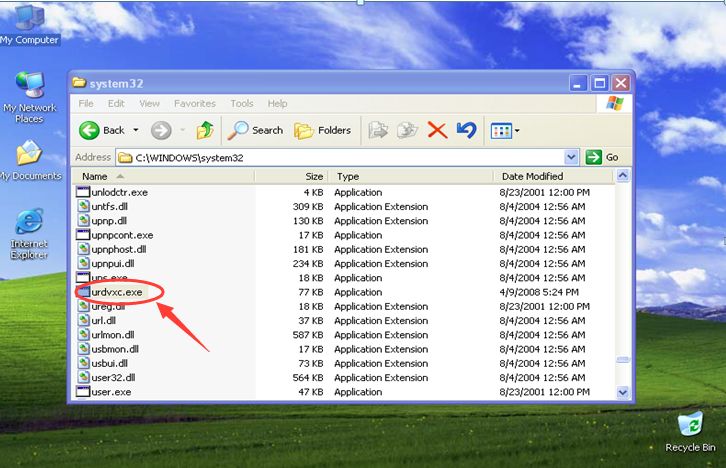This screenshot has height=468, width=726.
Task: Go up one folder level
Action: (205, 130)
